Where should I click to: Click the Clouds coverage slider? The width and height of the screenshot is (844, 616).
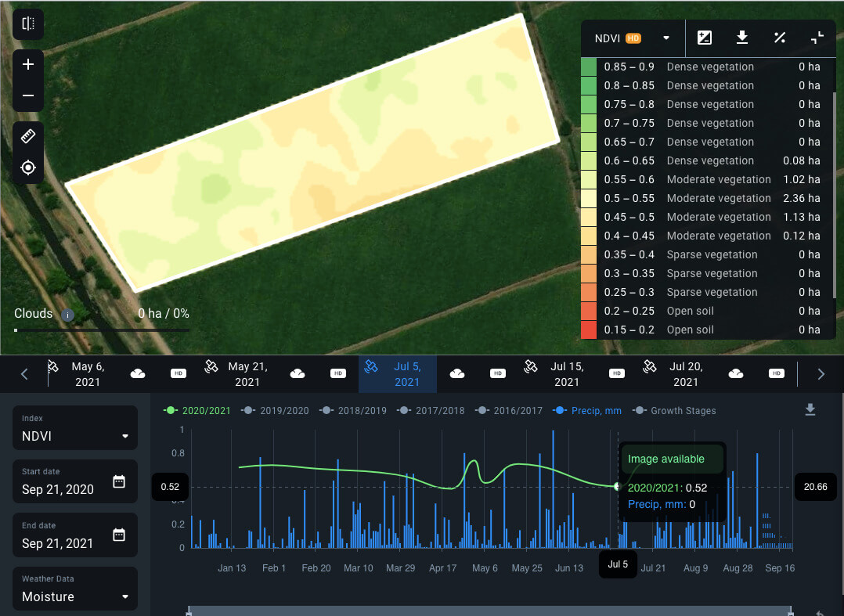[x=102, y=330]
